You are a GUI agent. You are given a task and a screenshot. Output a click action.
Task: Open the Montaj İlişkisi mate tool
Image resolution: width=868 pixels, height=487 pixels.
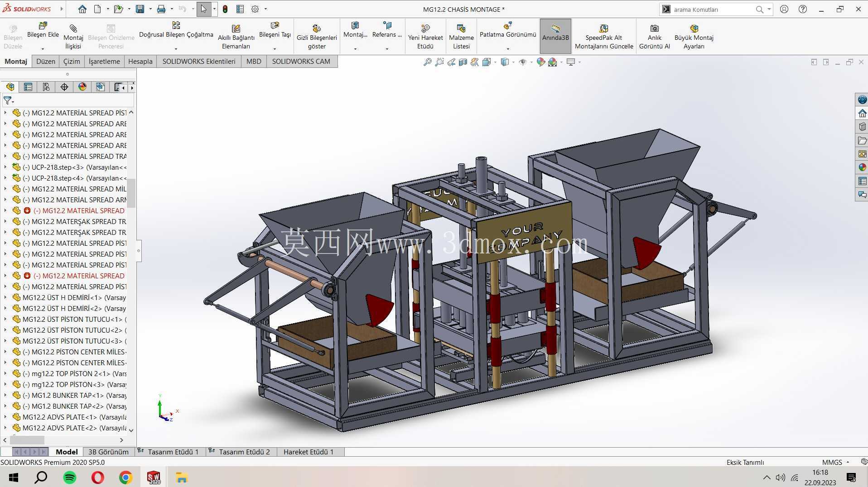point(73,37)
